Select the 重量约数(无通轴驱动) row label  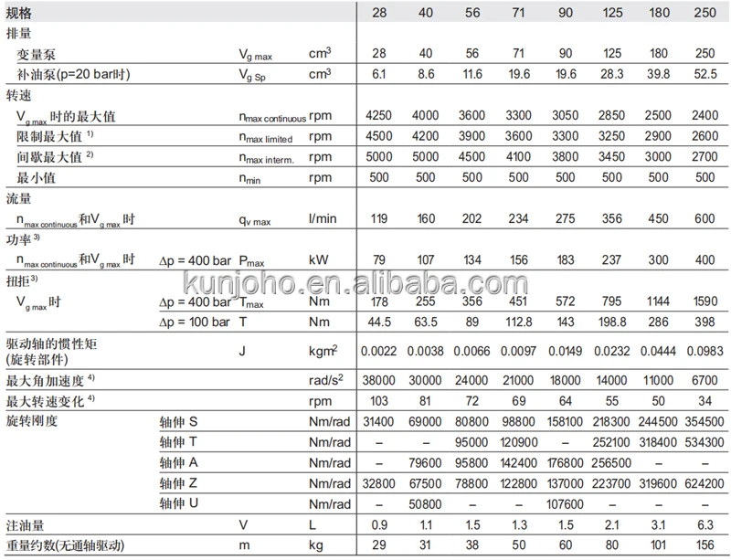pyautogui.click(x=65, y=545)
